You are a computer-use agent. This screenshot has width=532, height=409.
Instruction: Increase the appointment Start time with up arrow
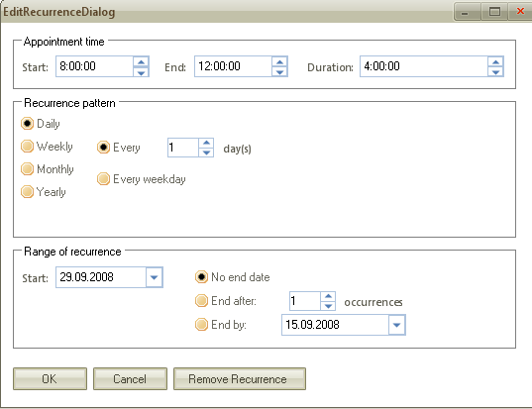point(141,61)
